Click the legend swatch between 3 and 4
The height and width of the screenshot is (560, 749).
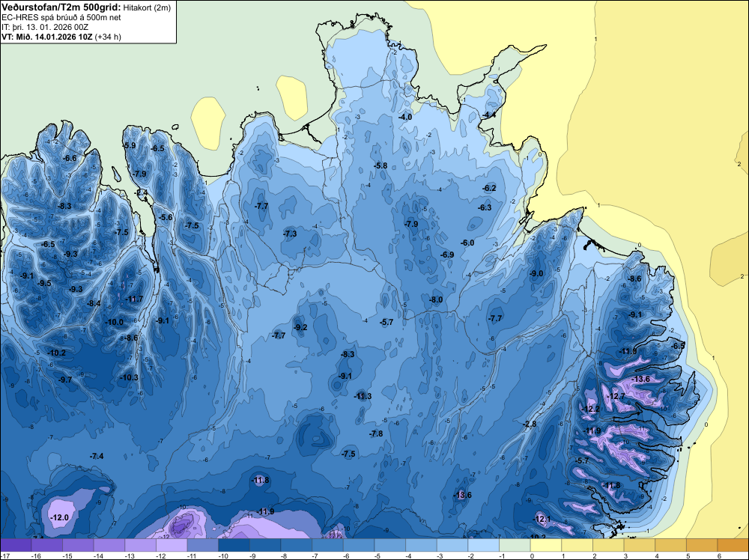tap(640, 545)
